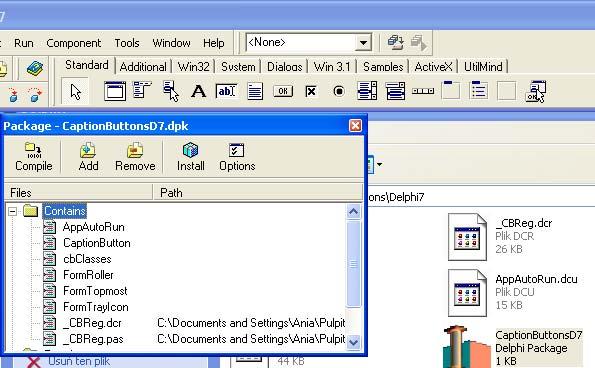595x368 pixels.
Task: Click the Files column header
Action: [x=79, y=192]
